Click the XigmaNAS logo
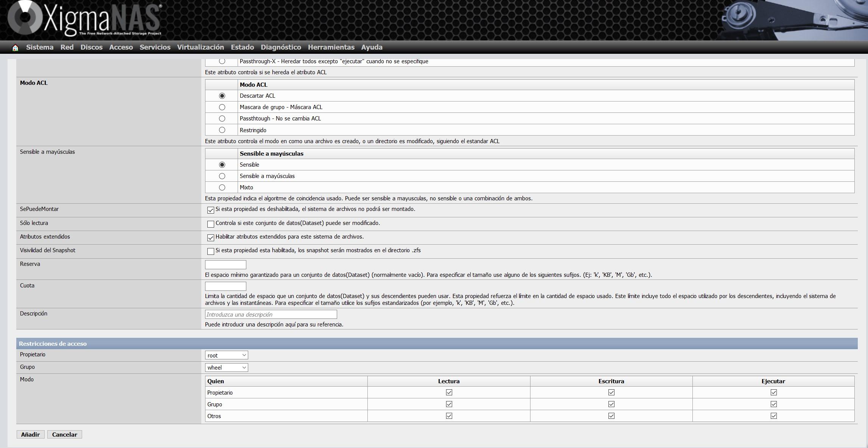868x448 pixels. click(x=85, y=19)
